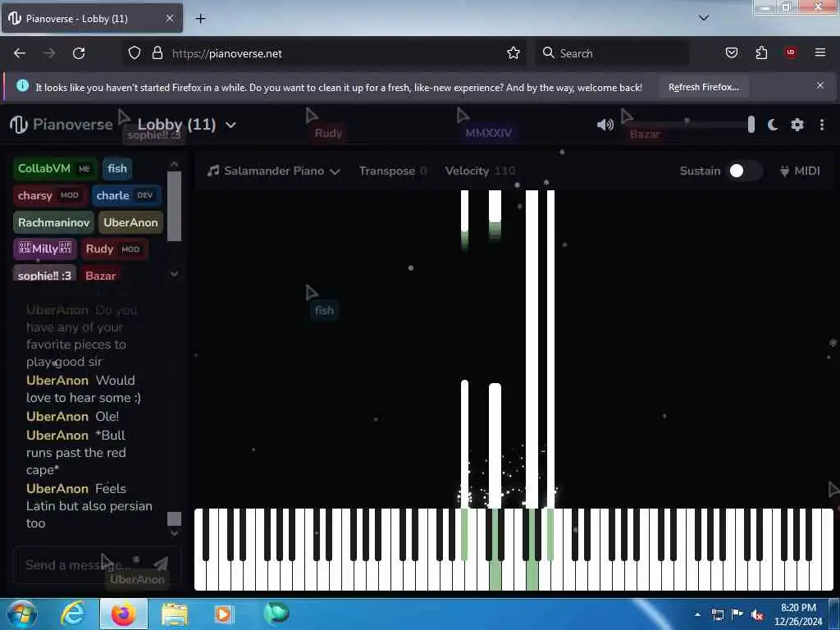Open the 8:20 PM taskbar clock

[x=798, y=614]
